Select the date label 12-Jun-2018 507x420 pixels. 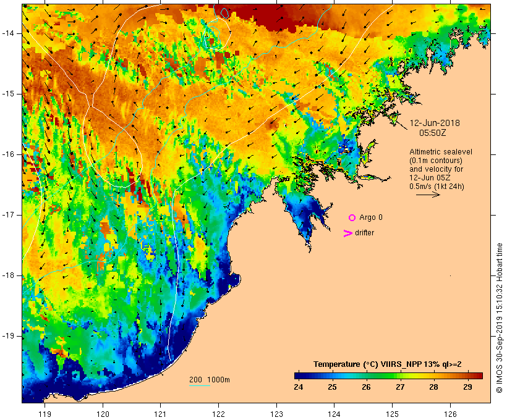(435, 123)
